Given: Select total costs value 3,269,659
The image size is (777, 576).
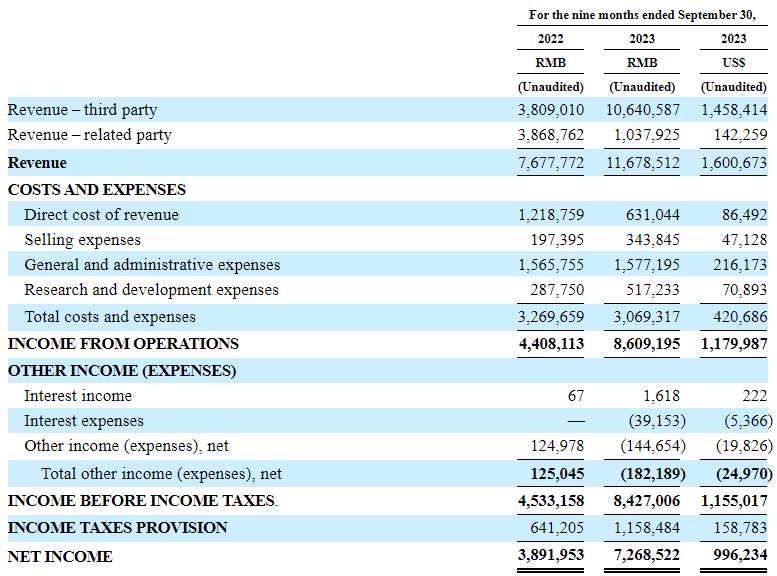Looking at the screenshot, I should (x=551, y=317).
